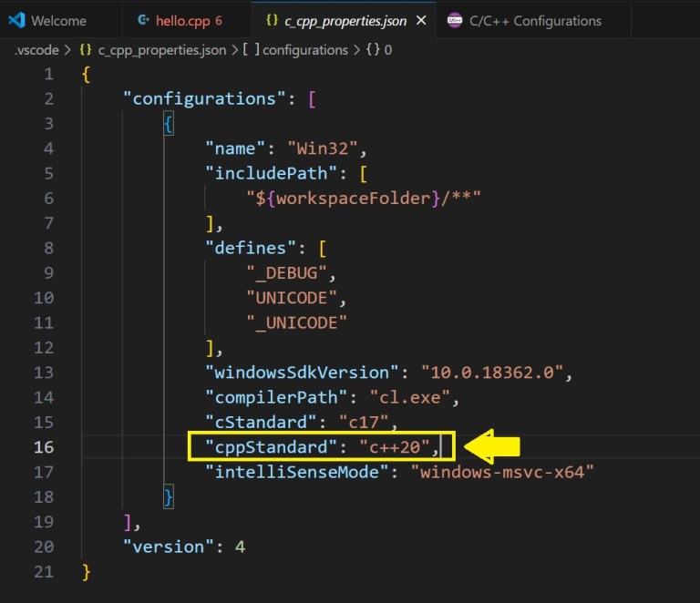The width and height of the screenshot is (700, 603).
Task: Click the "UNICODE" entry on line 10
Action: click(292, 298)
